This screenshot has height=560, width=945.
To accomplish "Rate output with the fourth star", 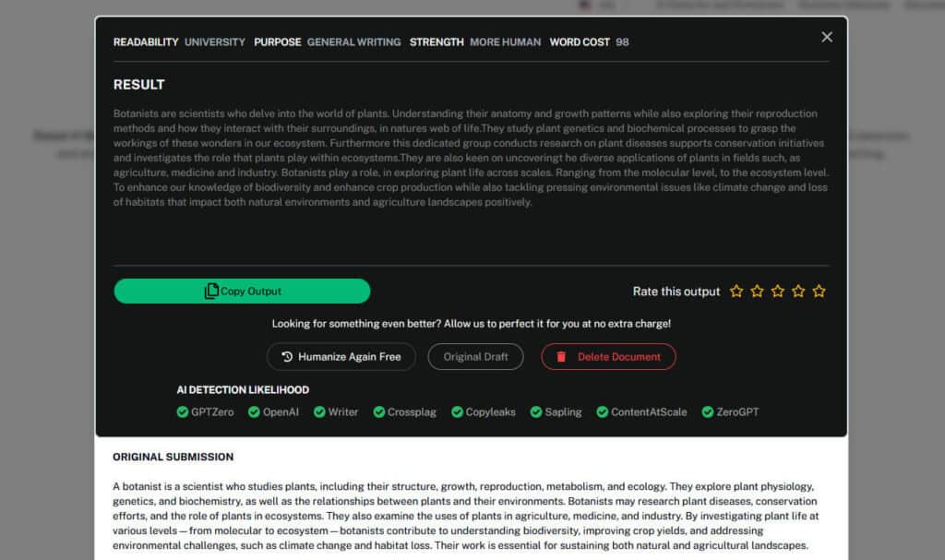I will (x=798, y=292).
